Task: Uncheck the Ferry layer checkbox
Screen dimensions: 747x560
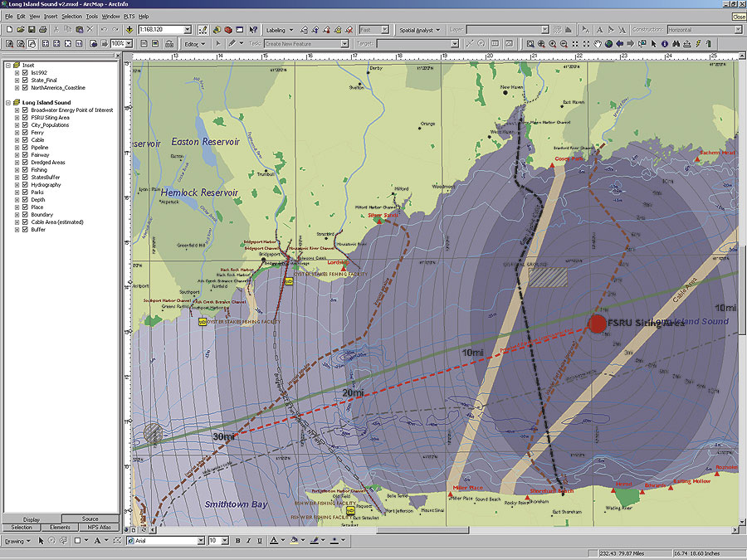Action: click(x=25, y=133)
